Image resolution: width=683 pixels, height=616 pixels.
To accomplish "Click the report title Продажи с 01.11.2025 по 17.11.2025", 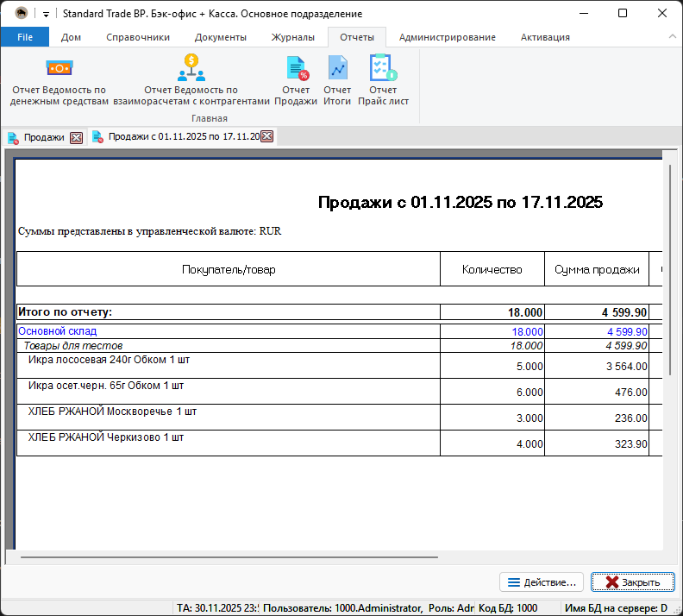I will (x=461, y=202).
